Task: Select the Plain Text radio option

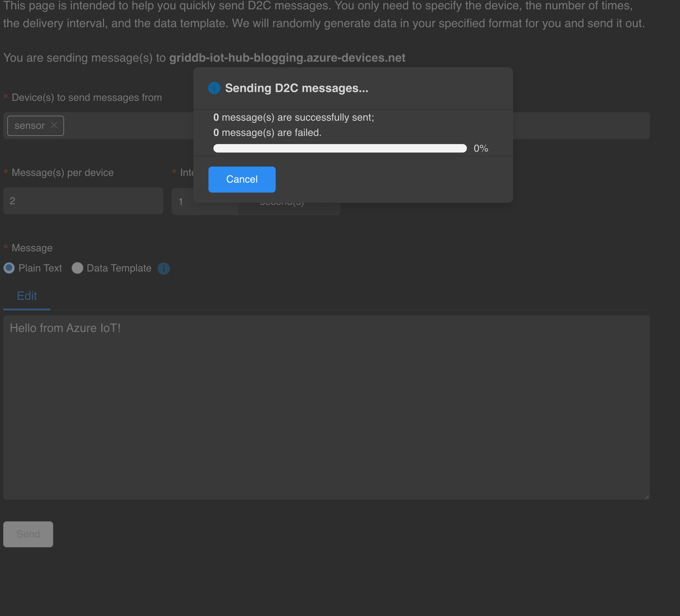Action: click(x=9, y=268)
